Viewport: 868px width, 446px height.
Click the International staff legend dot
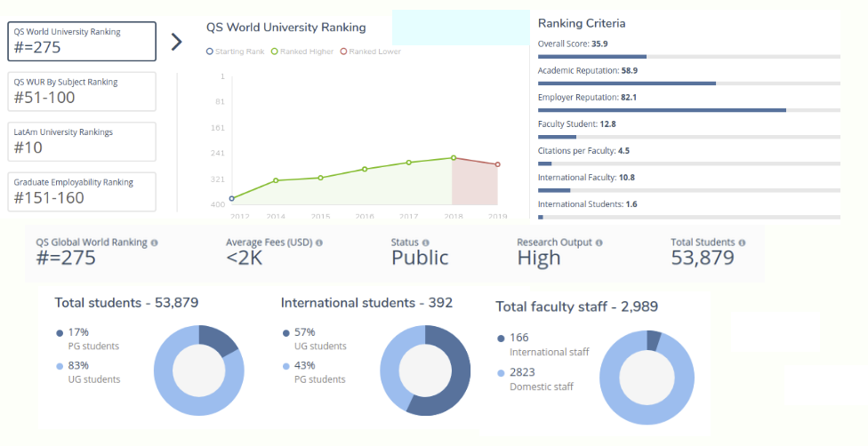[501, 338]
